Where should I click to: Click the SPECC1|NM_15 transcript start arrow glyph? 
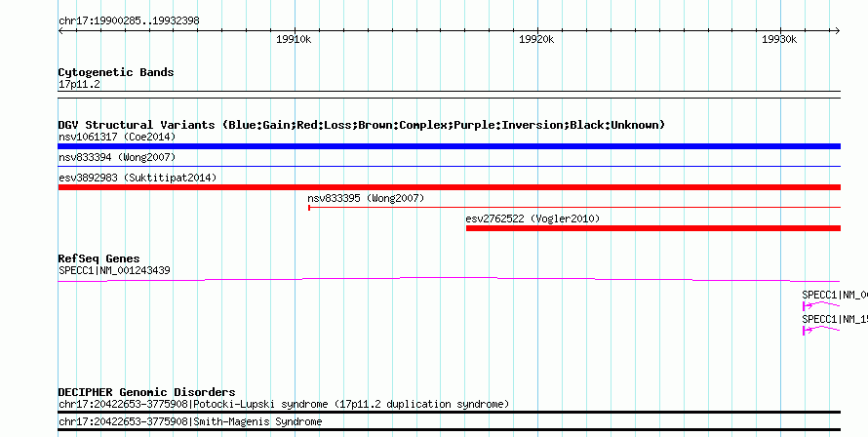808,330
